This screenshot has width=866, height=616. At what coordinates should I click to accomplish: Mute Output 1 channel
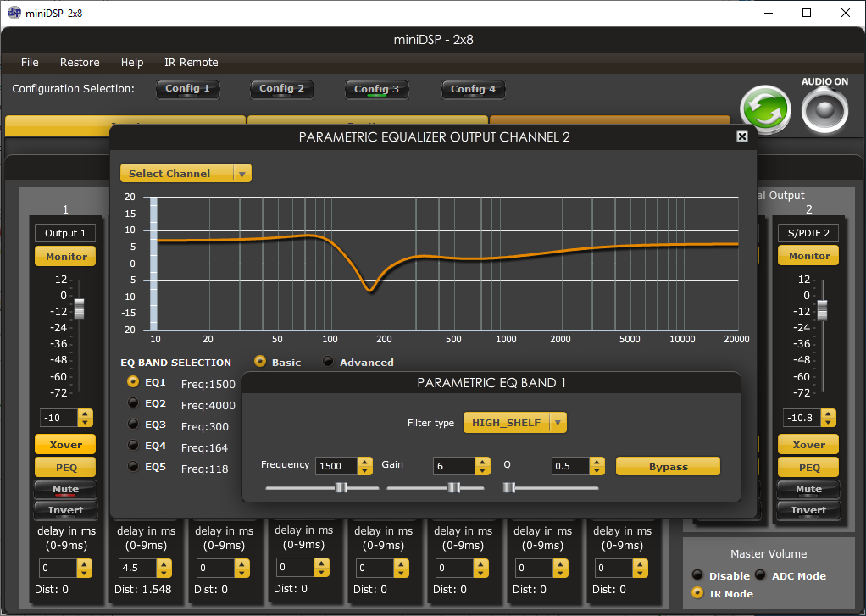pyautogui.click(x=66, y=489)
